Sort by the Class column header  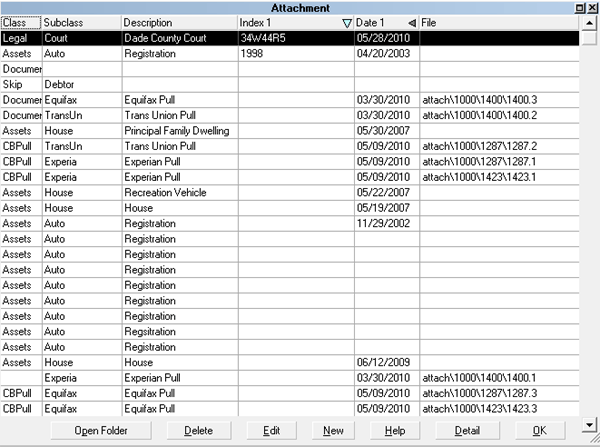pyautogui.click(x=21, y=23)
